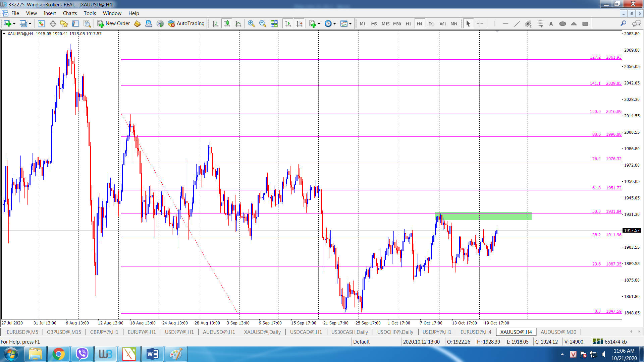Zoom in on the chart
This screenshot has height=362, width=644.
tap(251, 23)
